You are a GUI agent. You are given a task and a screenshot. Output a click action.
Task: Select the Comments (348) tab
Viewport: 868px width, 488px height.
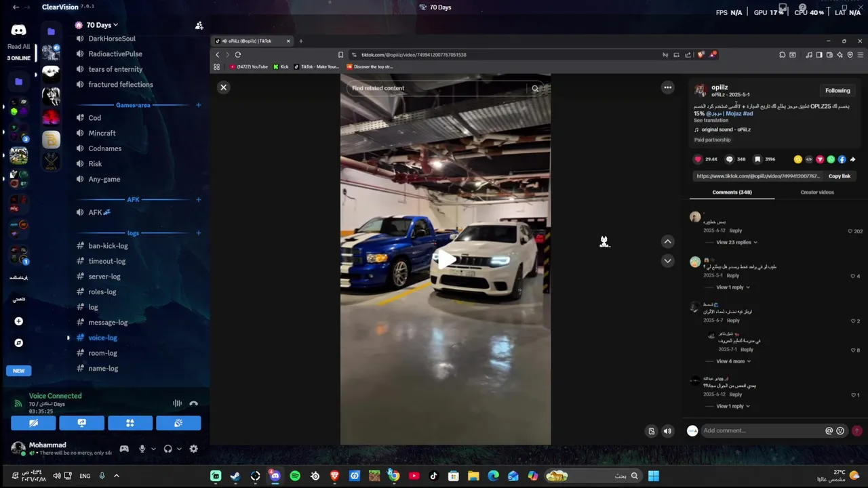[732, 192]
